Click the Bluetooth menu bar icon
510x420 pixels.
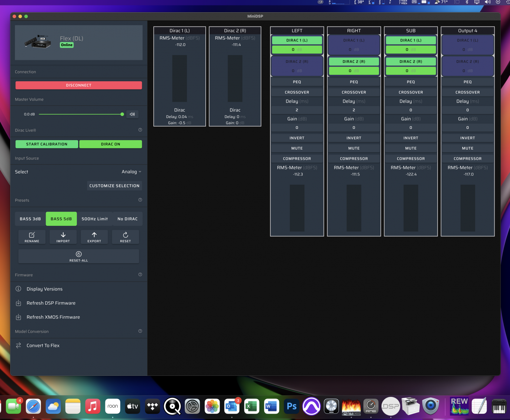[467, 2]
